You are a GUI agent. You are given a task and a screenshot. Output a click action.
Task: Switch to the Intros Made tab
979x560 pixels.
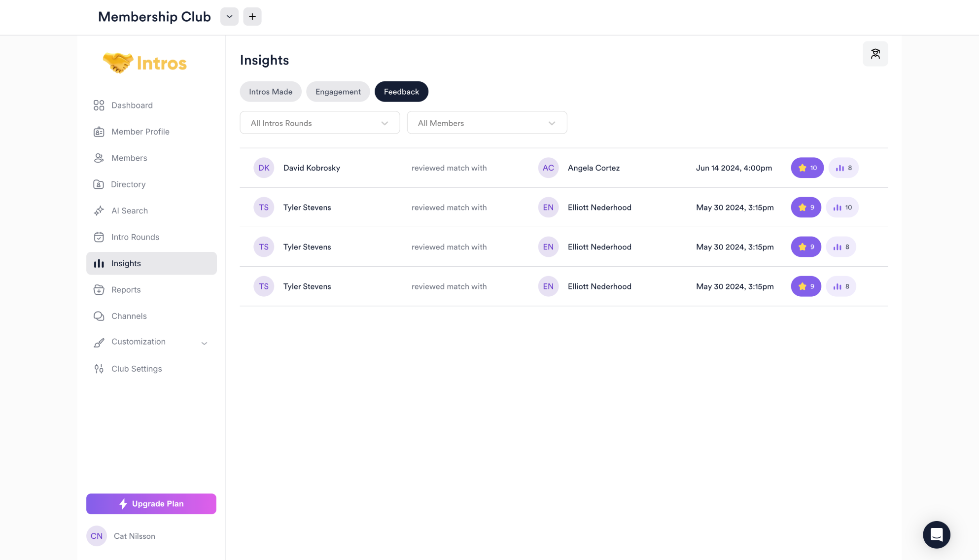pos(270,92)
